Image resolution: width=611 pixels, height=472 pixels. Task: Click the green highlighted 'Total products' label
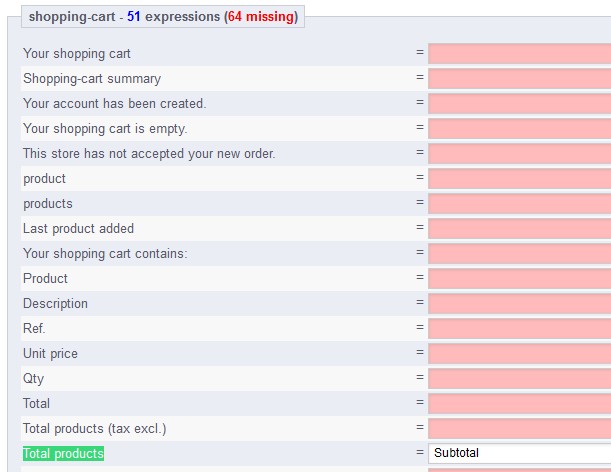[63, 454]
